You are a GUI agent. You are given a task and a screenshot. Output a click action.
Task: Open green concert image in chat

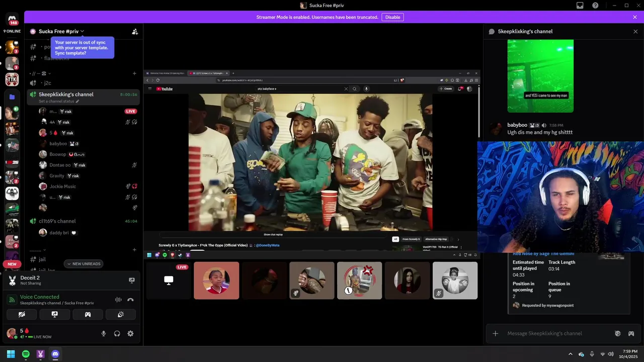click(540, 76)
